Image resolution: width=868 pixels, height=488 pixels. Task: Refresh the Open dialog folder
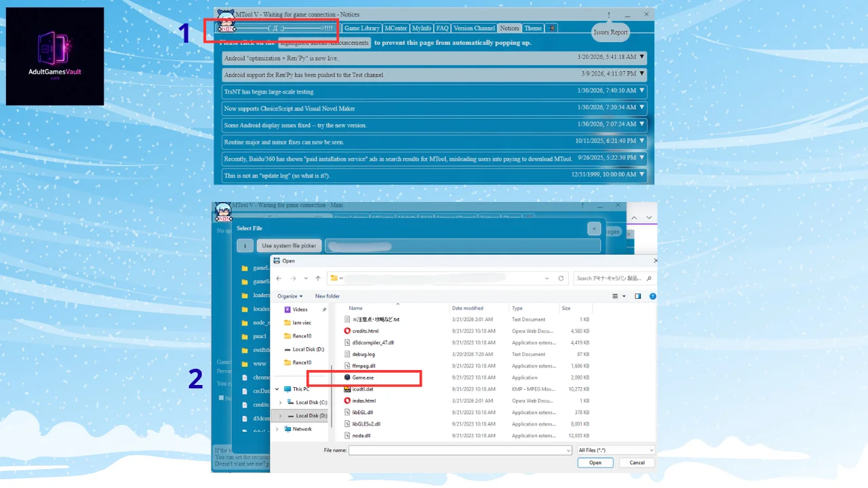561,278
